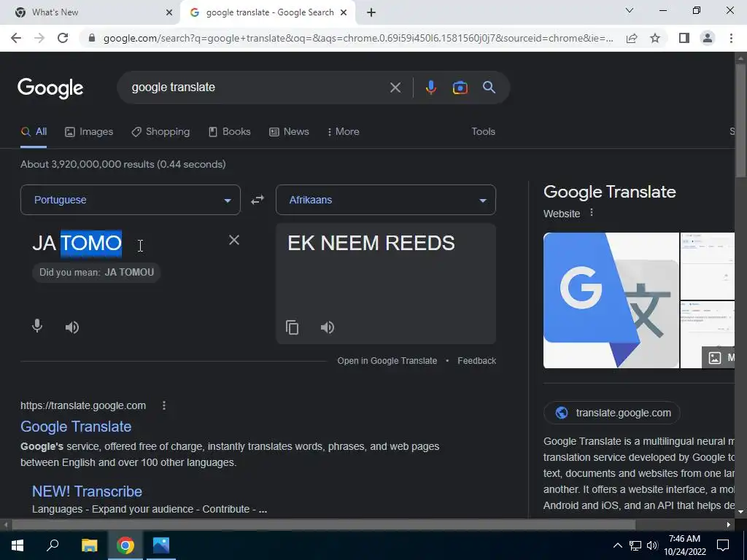Open the Google logo homepage

50,88
